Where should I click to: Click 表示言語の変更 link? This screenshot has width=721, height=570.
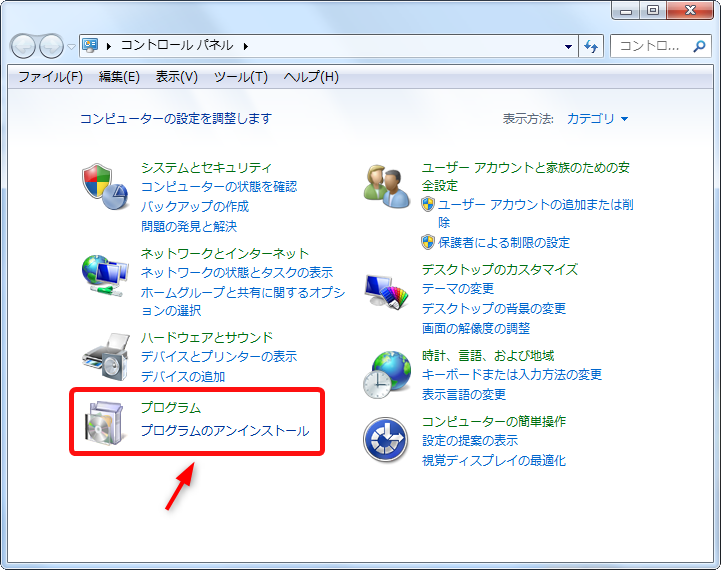[464, 394]
